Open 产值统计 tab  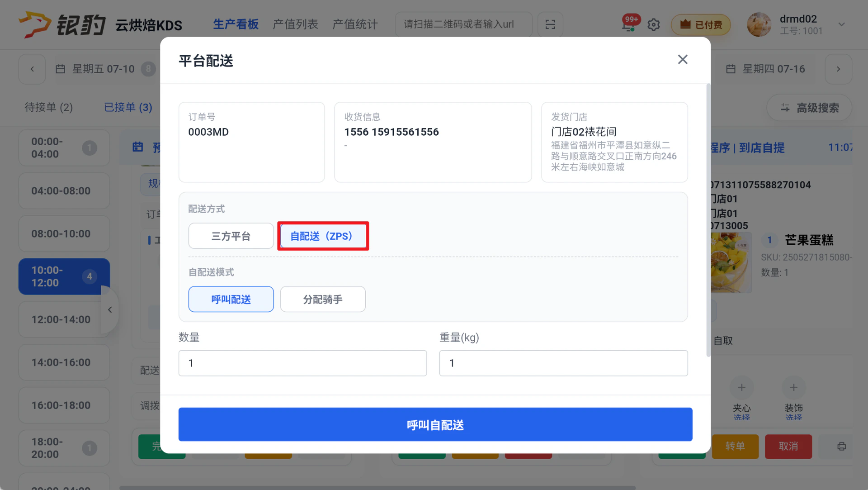click(x=355, y=24)
